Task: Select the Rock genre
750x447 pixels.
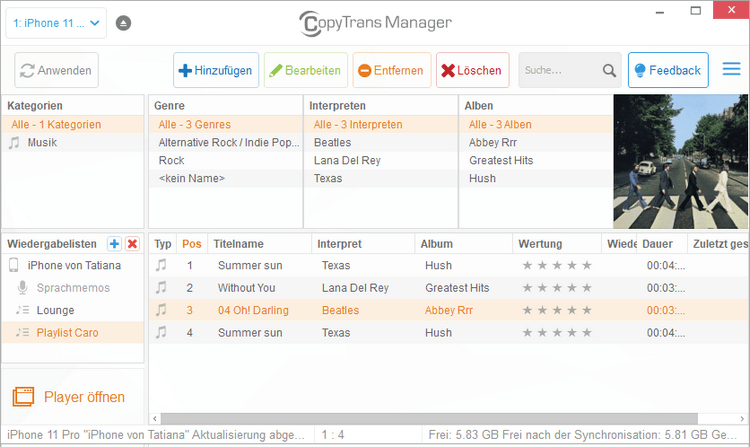Action: [225, 160]
